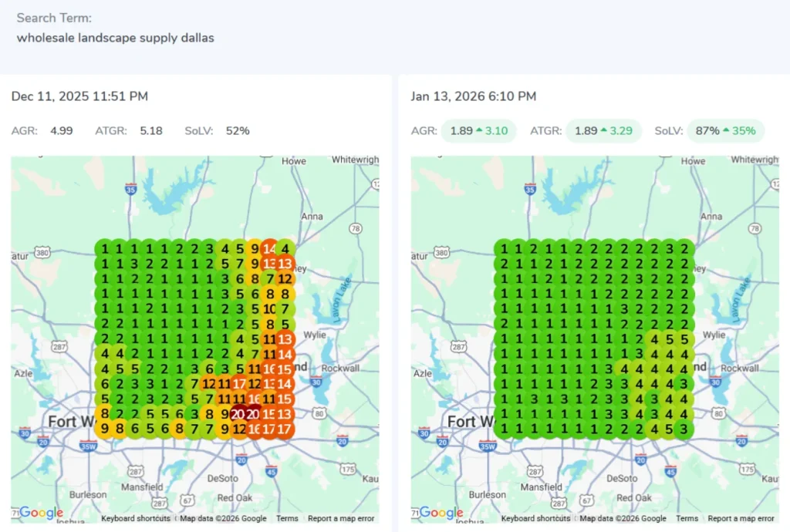Click the top-right 4 marker on the left map

point(285,249)
